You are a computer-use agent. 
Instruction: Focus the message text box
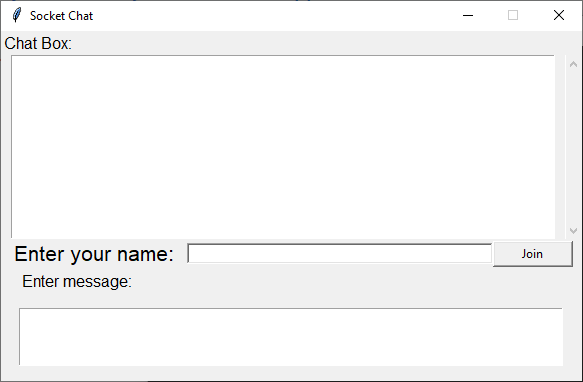tap(291, 337)
